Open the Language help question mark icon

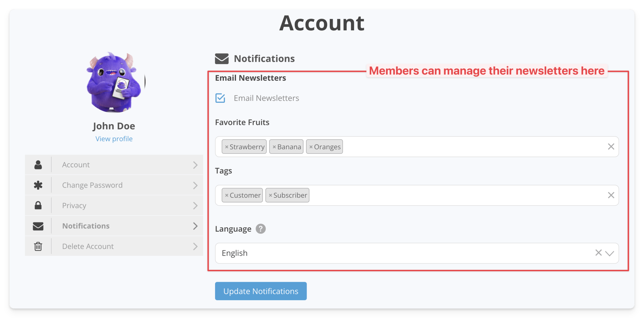click(x=261, y=229)
